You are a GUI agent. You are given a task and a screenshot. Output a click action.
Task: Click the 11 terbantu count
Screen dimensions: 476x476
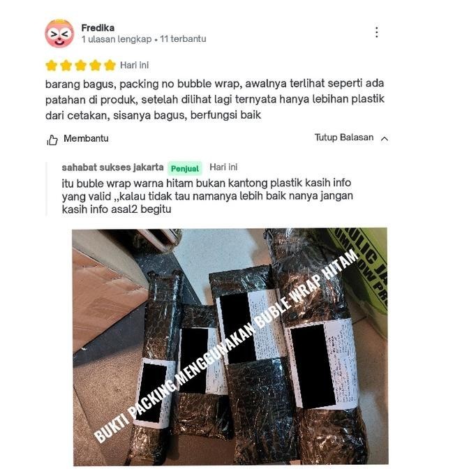183,39
